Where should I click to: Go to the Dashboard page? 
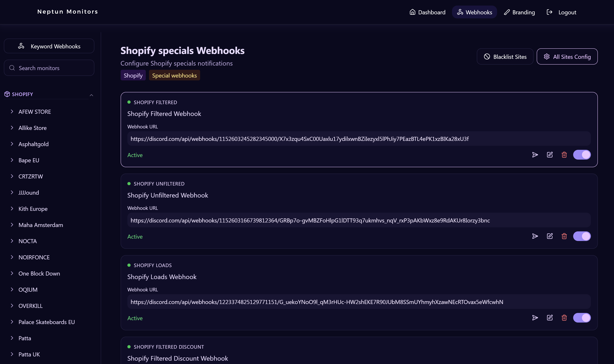[x=427, y=12]
